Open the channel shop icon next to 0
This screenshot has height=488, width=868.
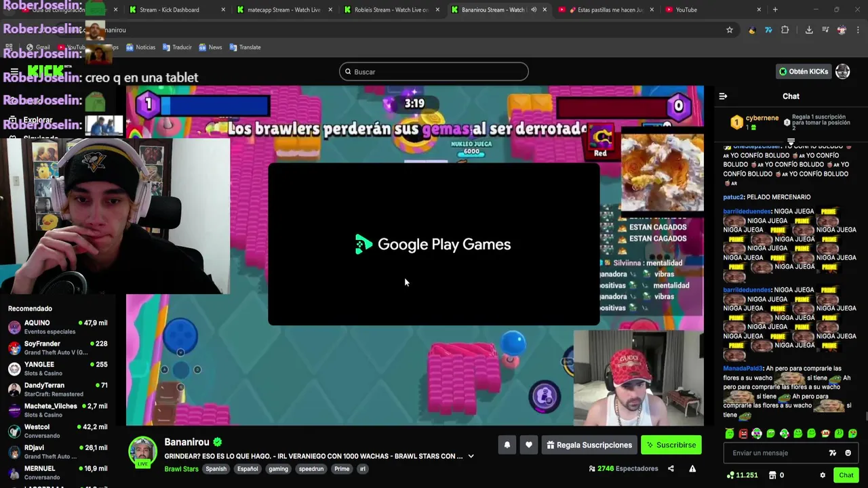pyautogui.click(x=772, y=475)
